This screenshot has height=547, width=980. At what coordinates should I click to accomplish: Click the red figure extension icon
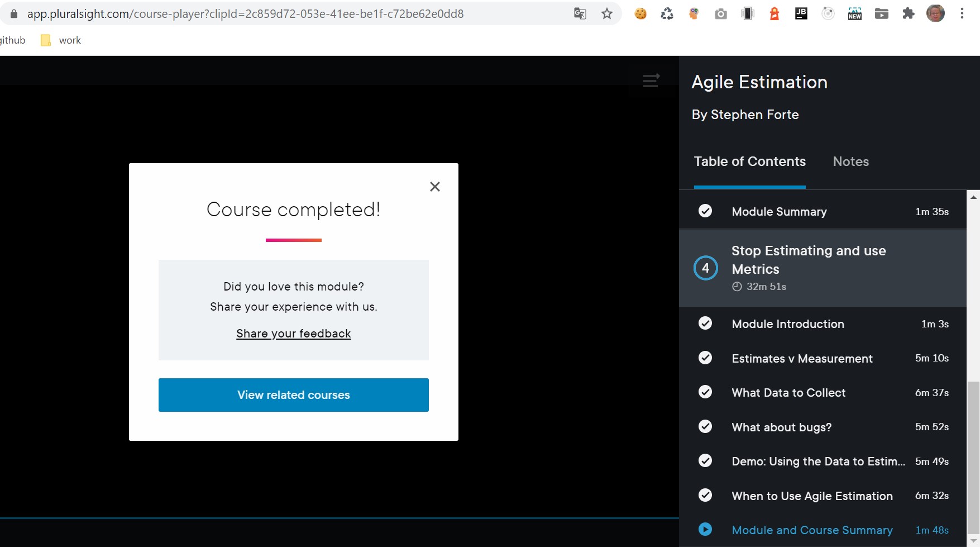(x=775, y=14)
